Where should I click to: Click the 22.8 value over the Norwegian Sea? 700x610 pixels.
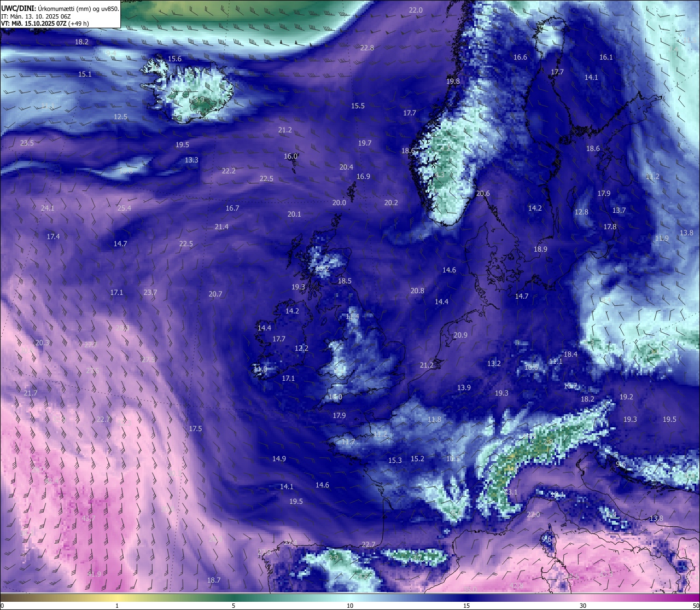pyautogui.click(x=367, y=48)
